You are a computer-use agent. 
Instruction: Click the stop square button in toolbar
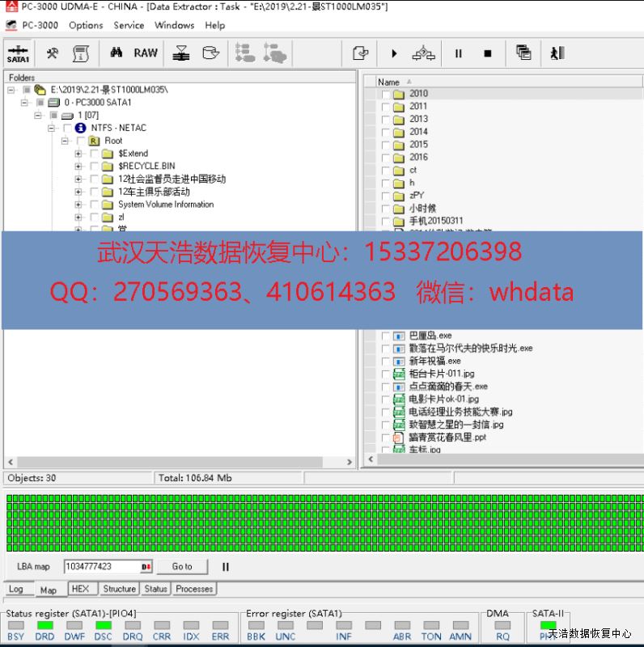coord(487,53)
